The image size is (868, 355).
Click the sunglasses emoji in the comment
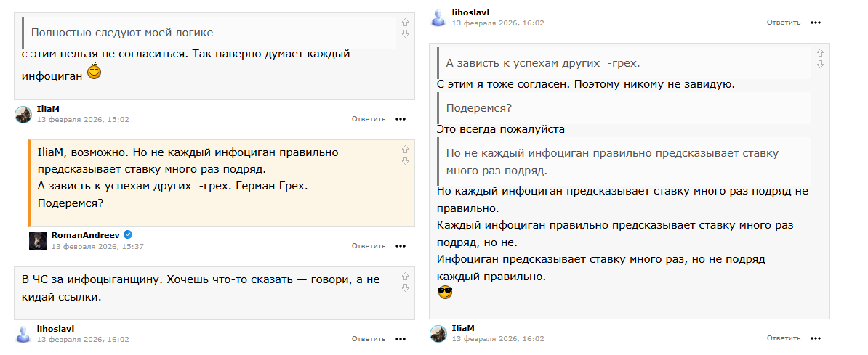pos(445,293)
